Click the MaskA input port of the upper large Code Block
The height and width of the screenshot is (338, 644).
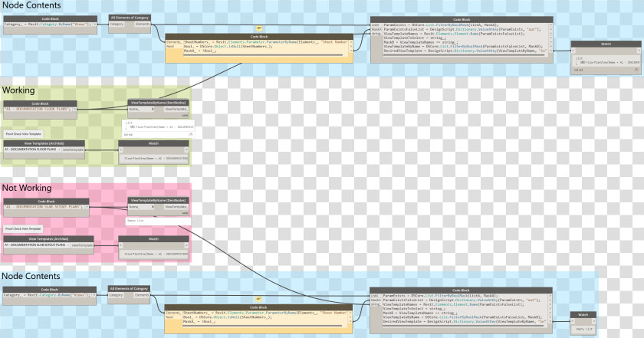pos(376,29)
